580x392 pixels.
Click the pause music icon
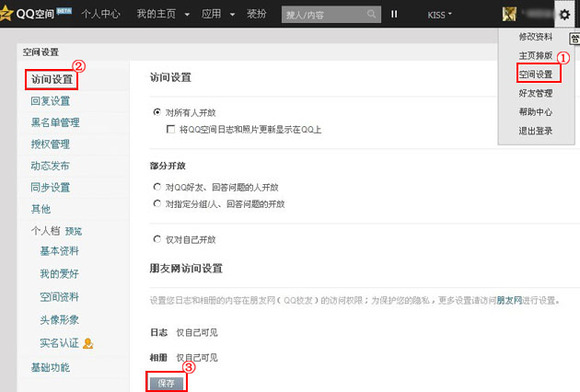tap(394, 14)
